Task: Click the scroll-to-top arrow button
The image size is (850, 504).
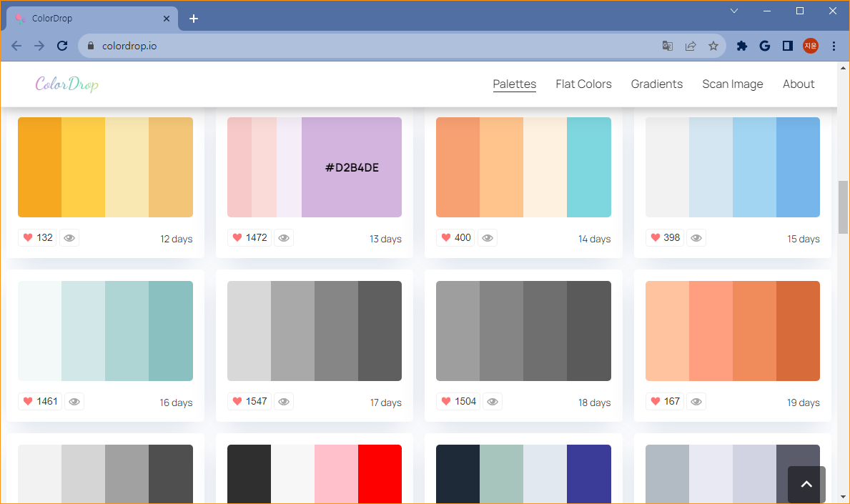Action: click(x=806, y=484)
